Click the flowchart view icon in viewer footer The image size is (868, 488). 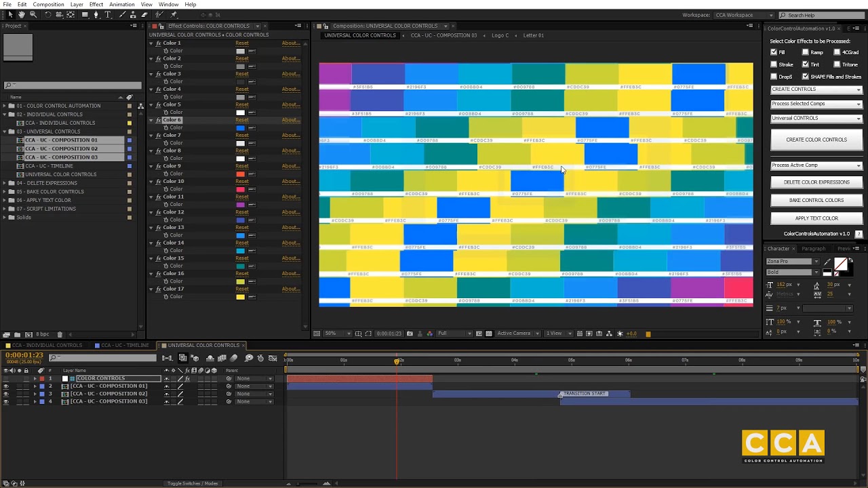click(609, 333)
